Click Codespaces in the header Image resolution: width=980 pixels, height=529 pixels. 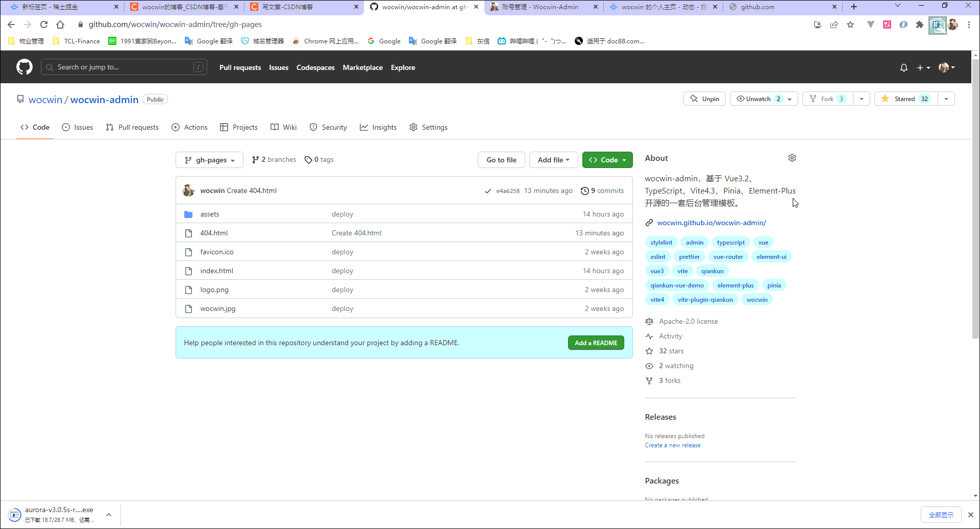[x=315, y=67]
